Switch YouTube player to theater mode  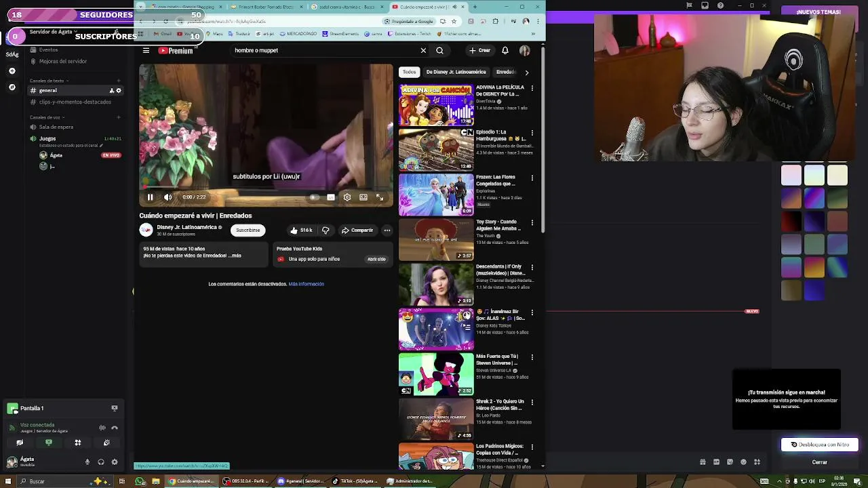pos(363,197)
